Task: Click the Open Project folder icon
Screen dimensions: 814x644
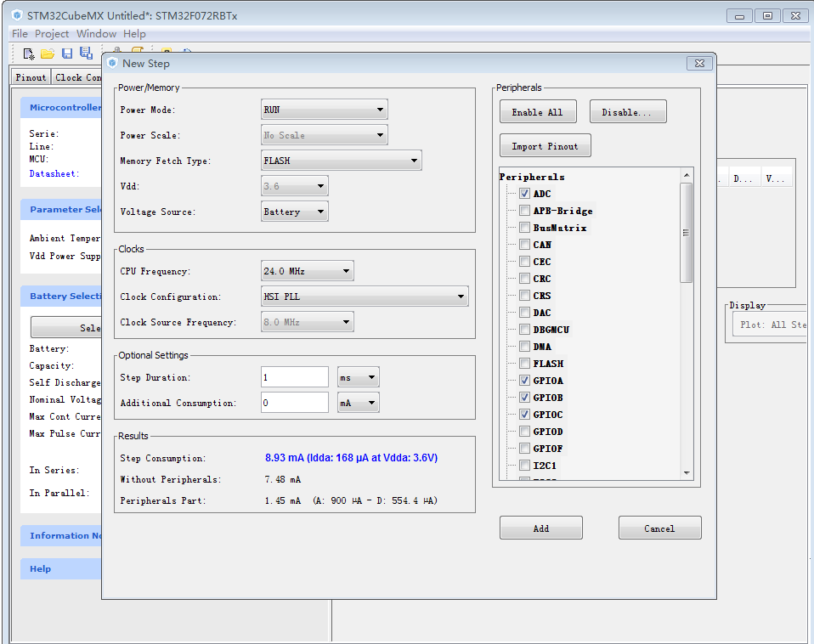Action: pos(48,54)
